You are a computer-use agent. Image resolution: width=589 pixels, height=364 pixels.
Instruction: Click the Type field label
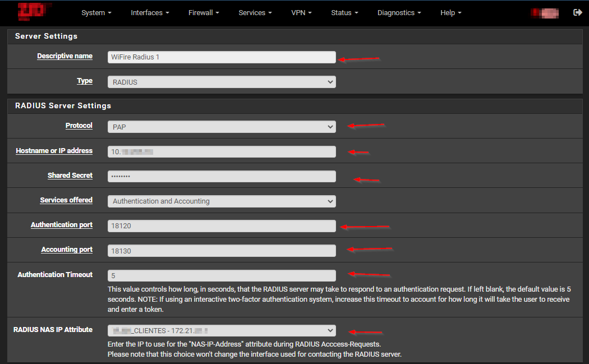(x=85, y=81)
